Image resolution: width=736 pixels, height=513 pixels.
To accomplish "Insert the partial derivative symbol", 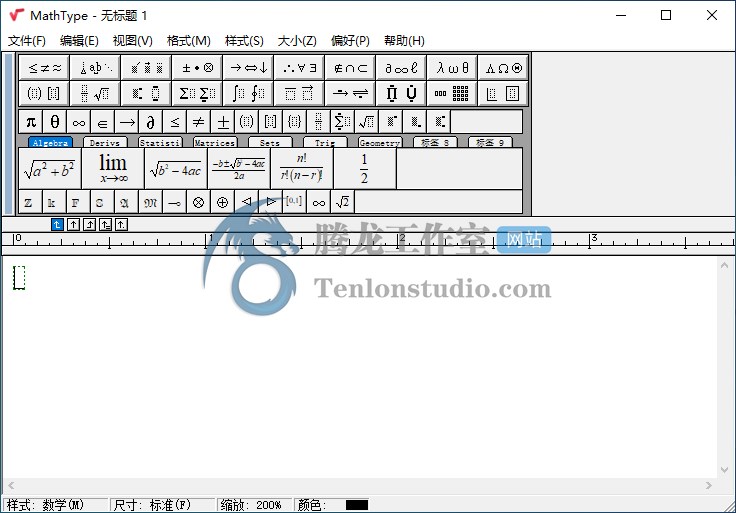I will [151, 122].
